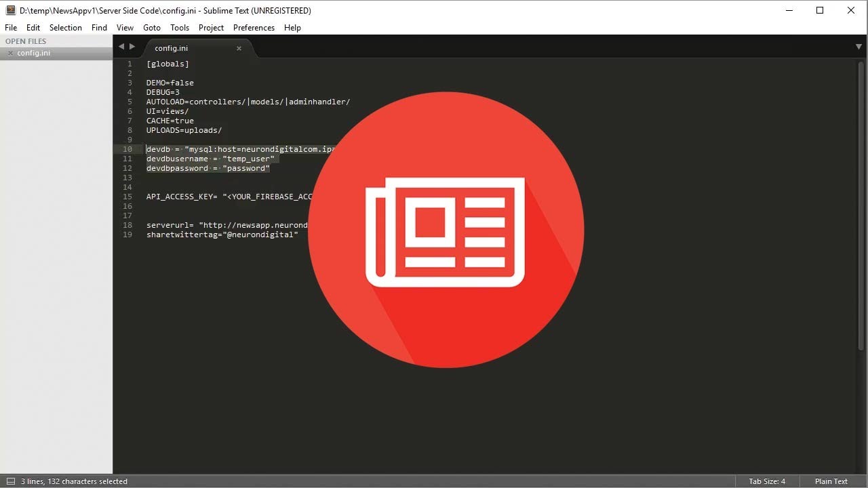Click the AUTOLOAD=controllers/ line
This screenshot has height=488, width=868.
point(248,102)
